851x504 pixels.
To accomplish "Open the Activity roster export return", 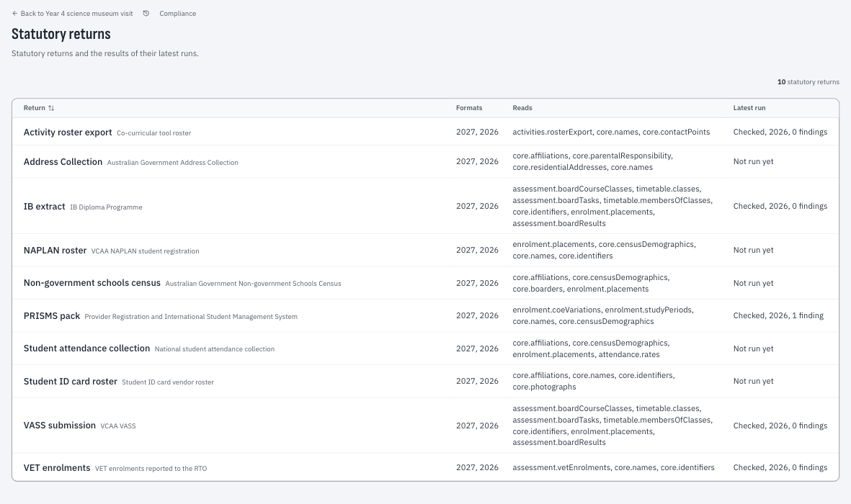I will pos(68,132).
